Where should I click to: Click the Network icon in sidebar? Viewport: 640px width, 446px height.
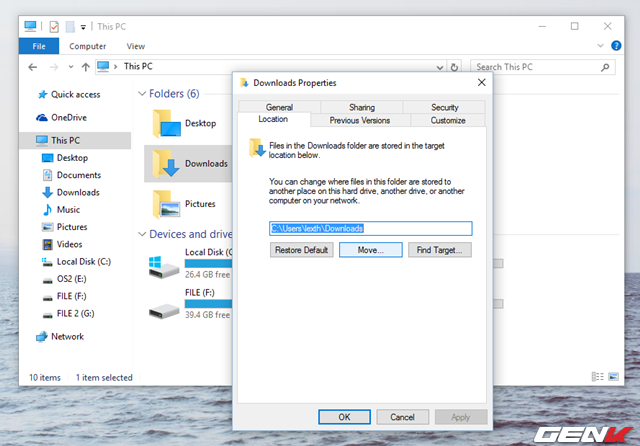42,337
